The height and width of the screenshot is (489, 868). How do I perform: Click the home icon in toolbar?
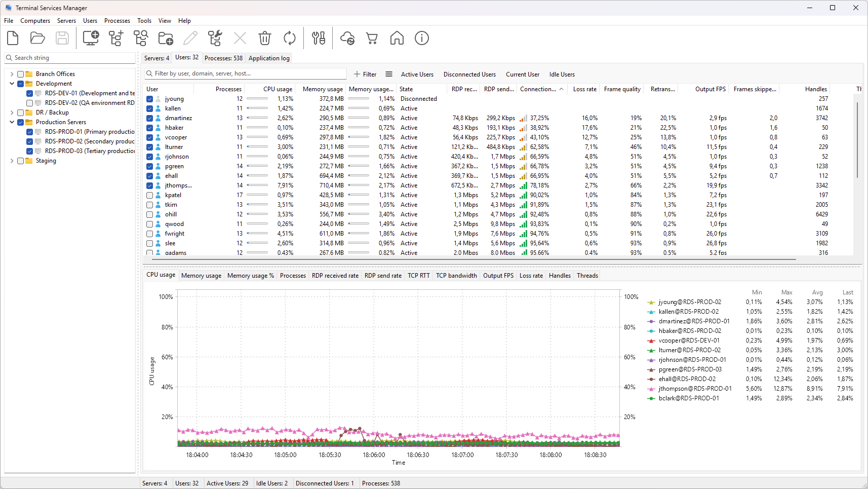[x=397, y=38]
